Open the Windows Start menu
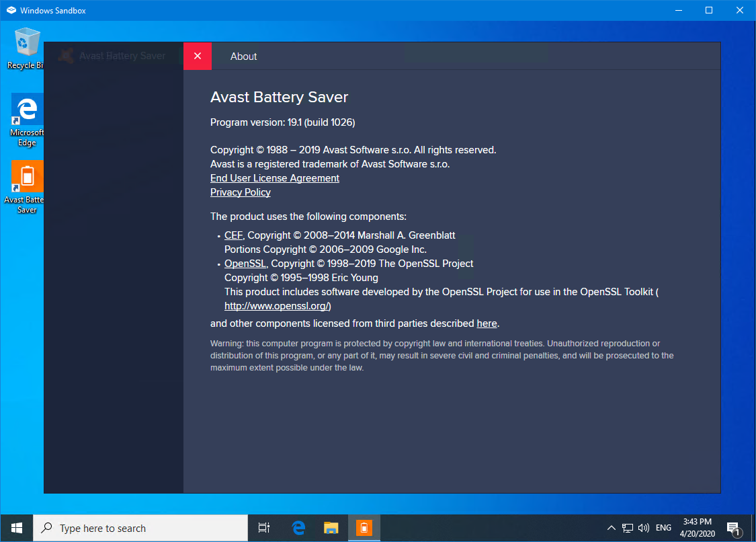The image size is (756, 542). point(16,528)
